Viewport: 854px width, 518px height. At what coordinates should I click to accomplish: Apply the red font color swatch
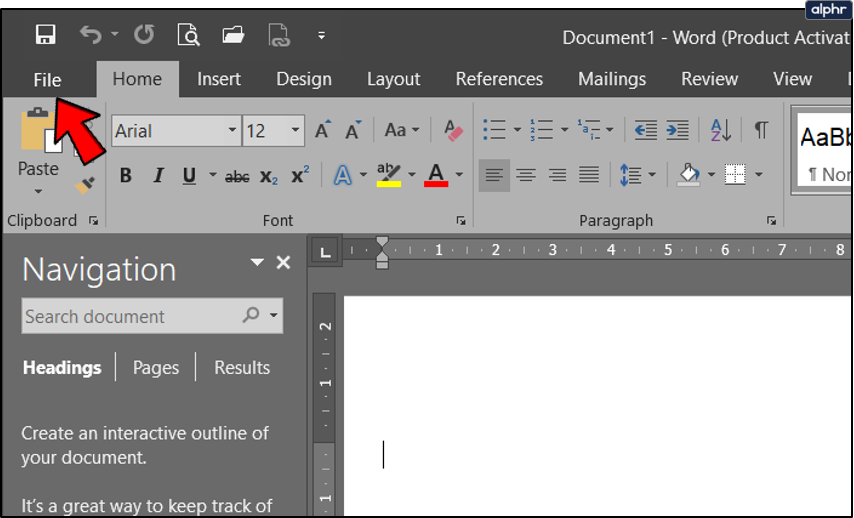pos(435,176)
